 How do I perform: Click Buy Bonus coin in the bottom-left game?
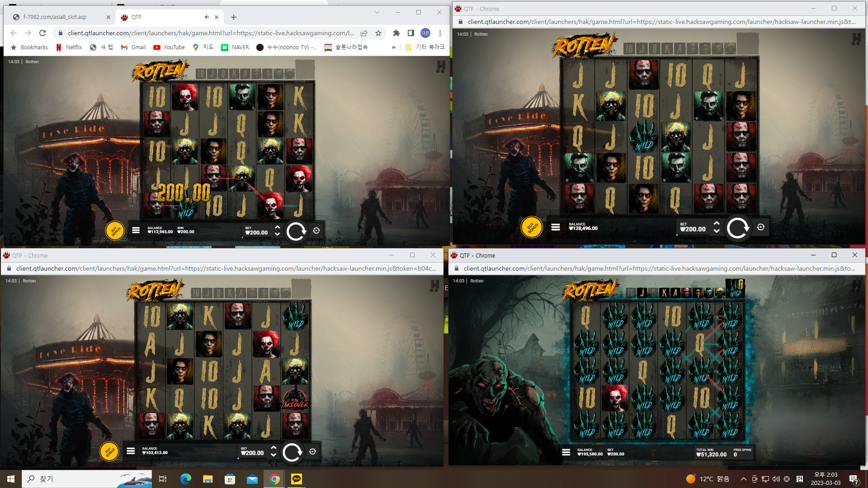[109, 451]
